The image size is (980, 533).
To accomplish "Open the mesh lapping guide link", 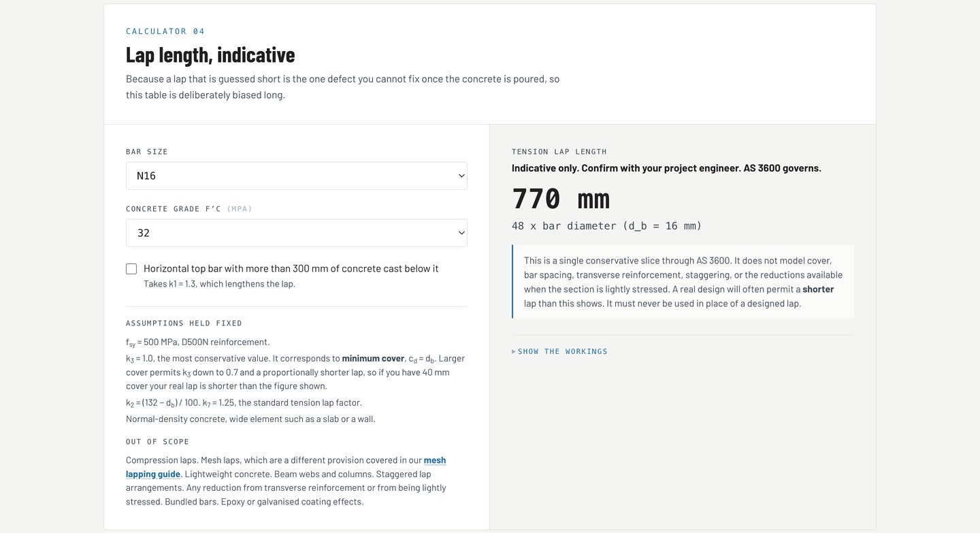I will click(286, 467).
